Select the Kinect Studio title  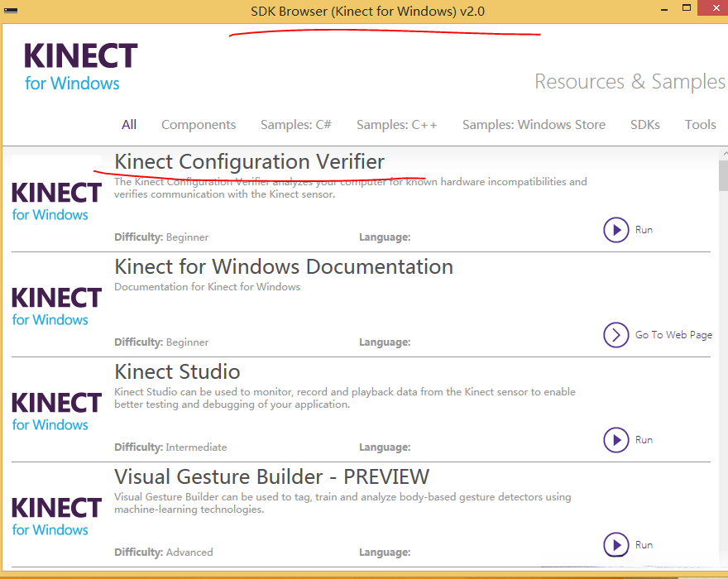[177, 372]
